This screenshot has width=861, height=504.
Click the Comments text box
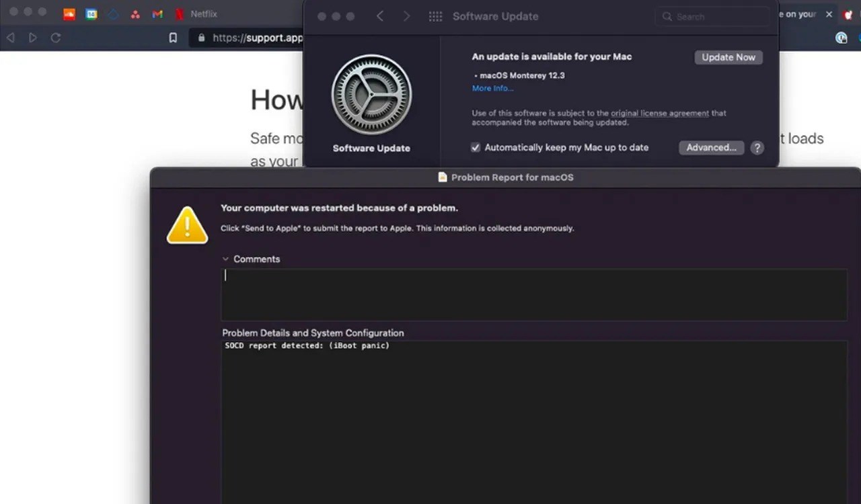tap(534, 294)
